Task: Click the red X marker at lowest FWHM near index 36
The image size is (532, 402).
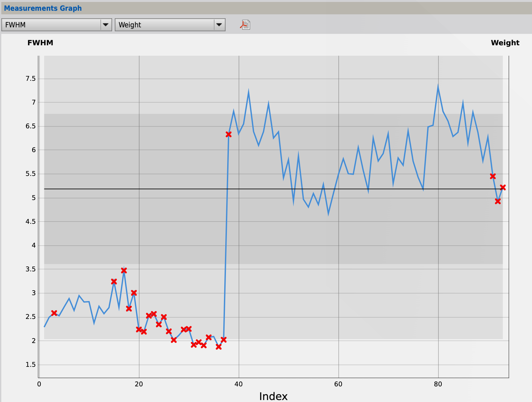Action: click(x=219, y=347)
